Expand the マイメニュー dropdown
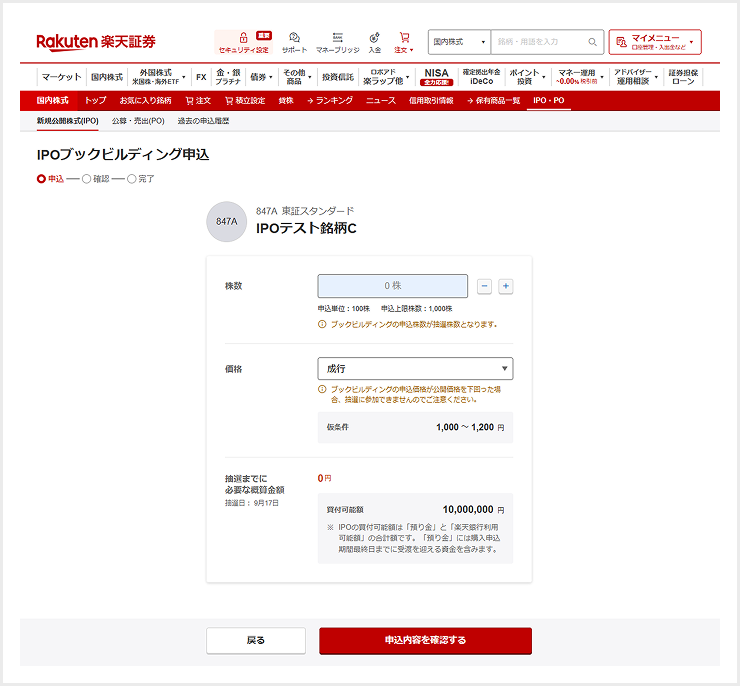 click(x=655, y=42)
